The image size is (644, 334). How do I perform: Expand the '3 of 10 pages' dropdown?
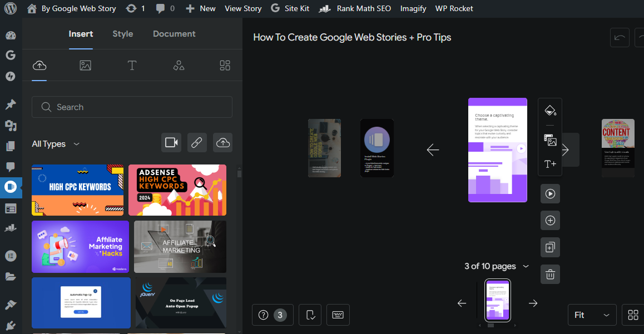click(497, 266)
